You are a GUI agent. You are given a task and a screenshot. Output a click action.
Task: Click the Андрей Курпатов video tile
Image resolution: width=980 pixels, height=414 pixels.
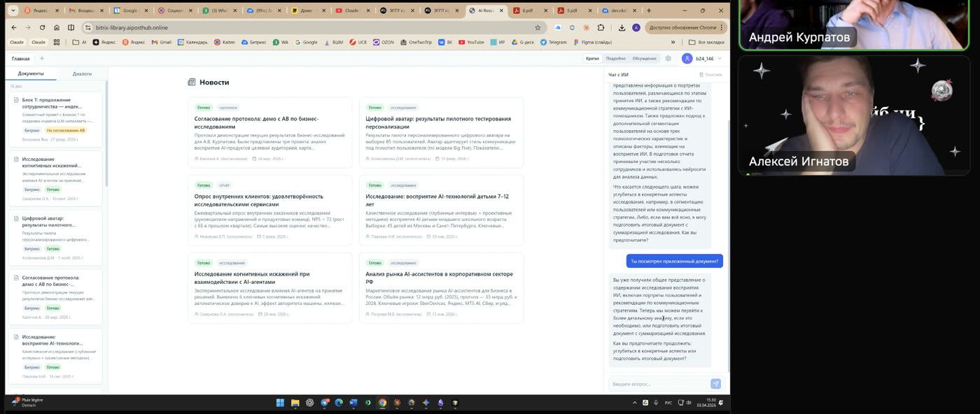pos(853,25)
